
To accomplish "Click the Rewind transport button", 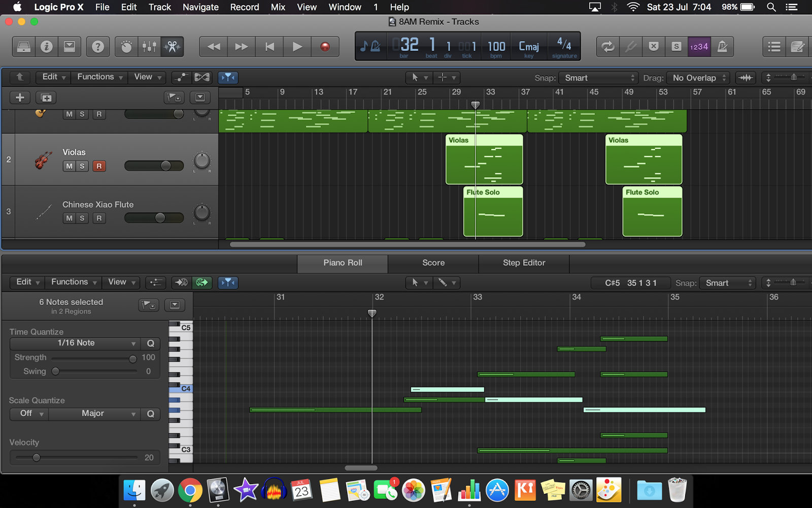I will tap(214, 47).
